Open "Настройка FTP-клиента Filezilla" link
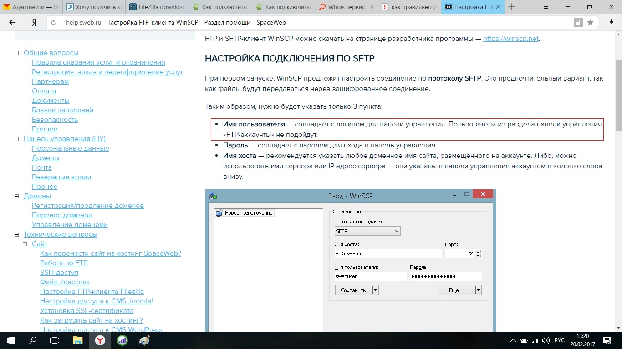This screenshot has height=364, width=622. [92, 292]
